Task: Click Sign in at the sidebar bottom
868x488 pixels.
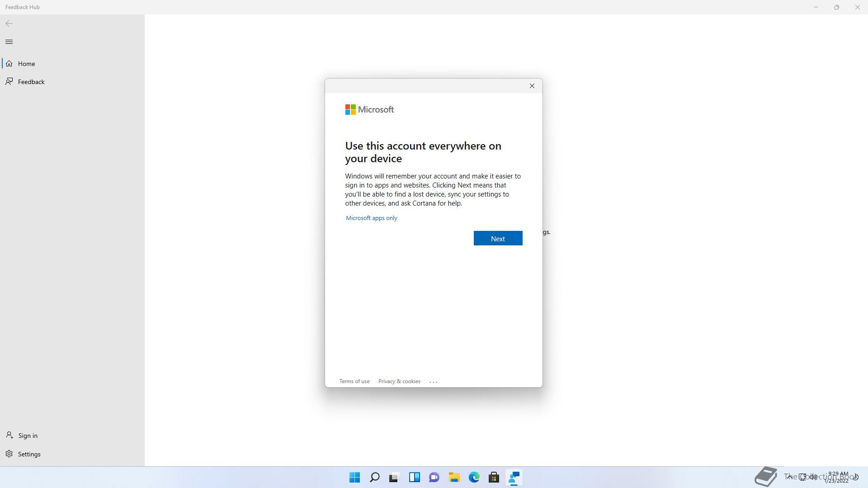Action: 72,436
